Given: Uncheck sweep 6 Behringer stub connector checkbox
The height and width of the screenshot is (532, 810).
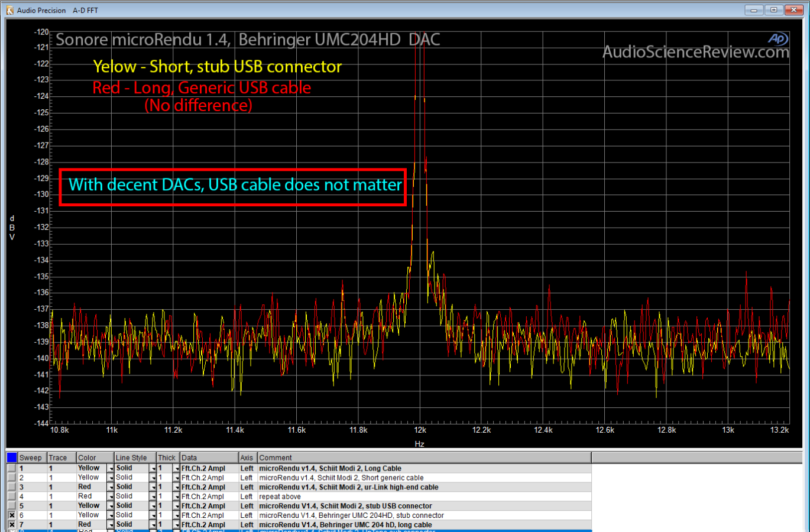Looking at the screenshot, I should [12, 515].
